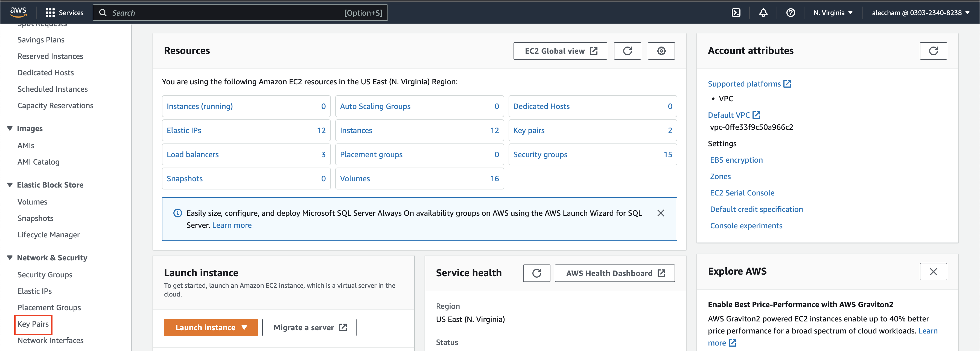Open Network Interfaces in sidebar
The height and width of the screenshot is (351, 980).
(x=51, y=340)
